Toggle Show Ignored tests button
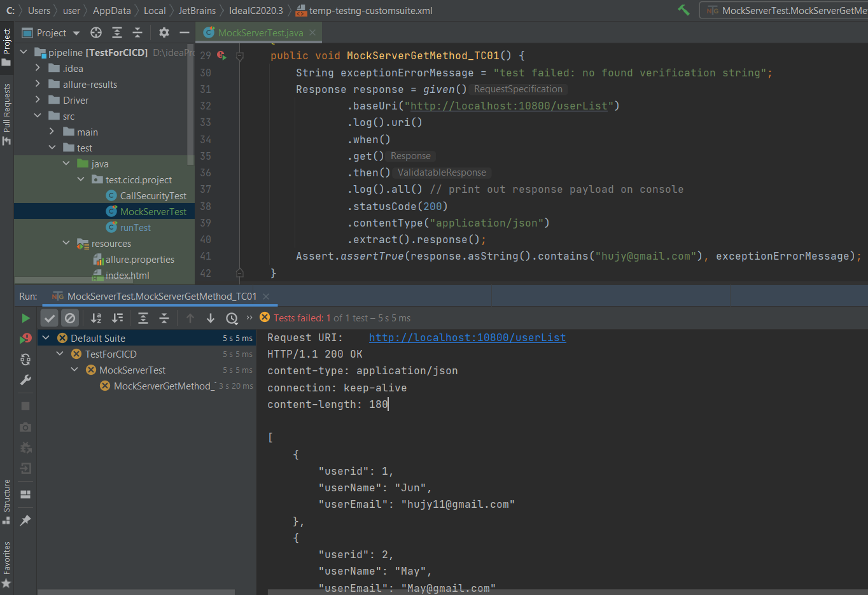868x595 pixels. pyautogui.click(x=70, y=318)
